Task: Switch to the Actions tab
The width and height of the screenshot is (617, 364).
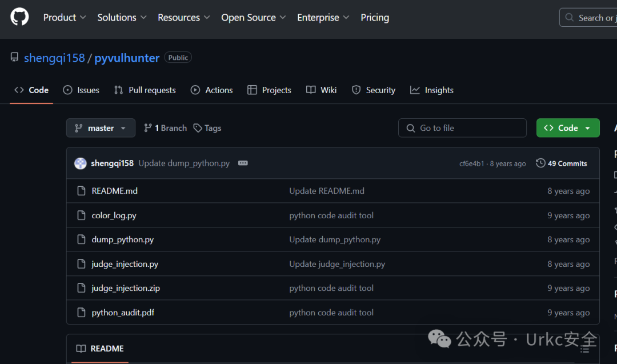Action: (x=212, y=90)
